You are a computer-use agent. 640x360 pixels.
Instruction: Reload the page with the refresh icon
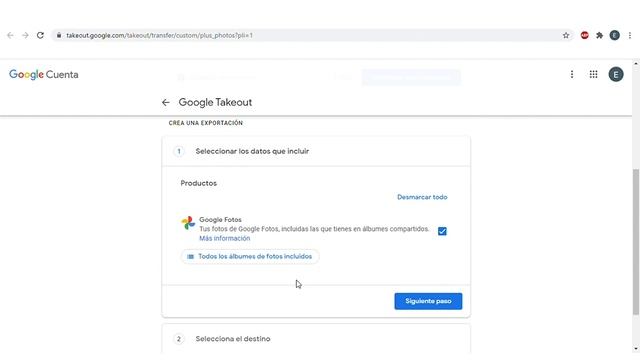point(40,36)
